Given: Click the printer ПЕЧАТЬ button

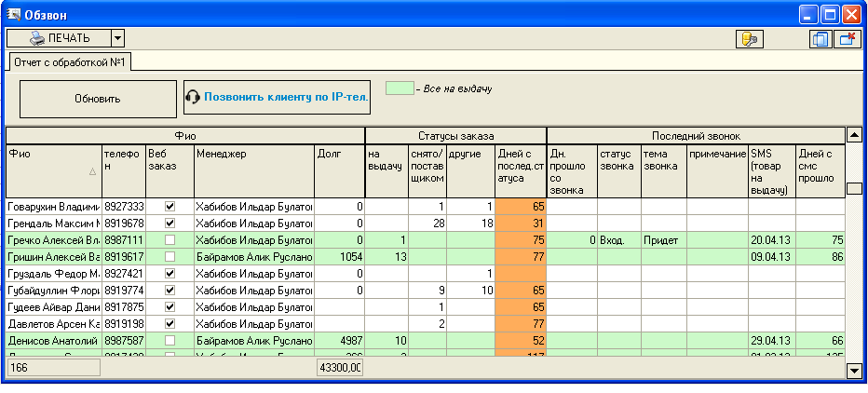Looking at the screenshot, I should click(59, 38).
